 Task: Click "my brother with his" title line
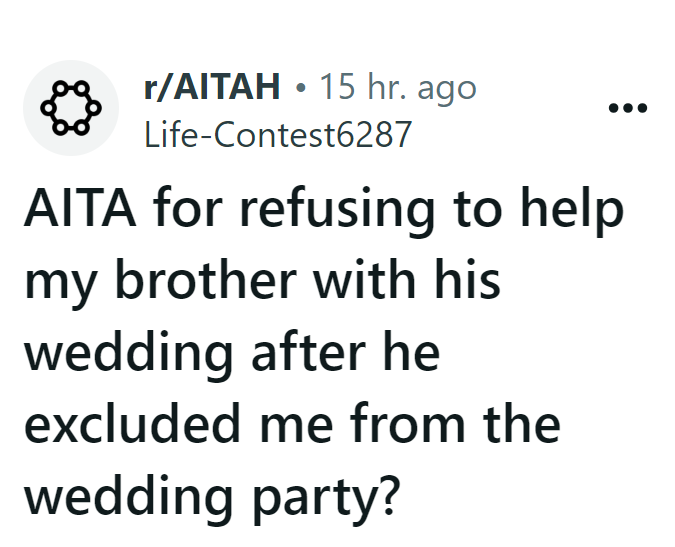pos(261,283)
